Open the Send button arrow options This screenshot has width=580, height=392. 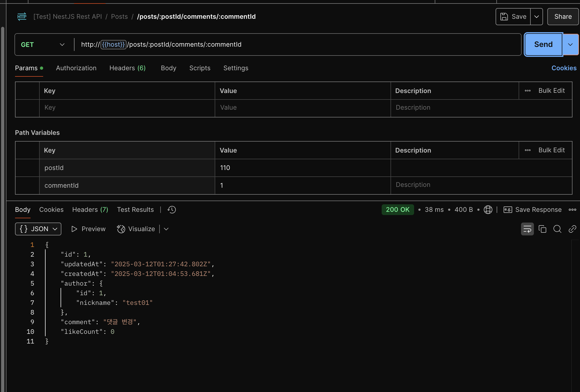coord(570,45)
